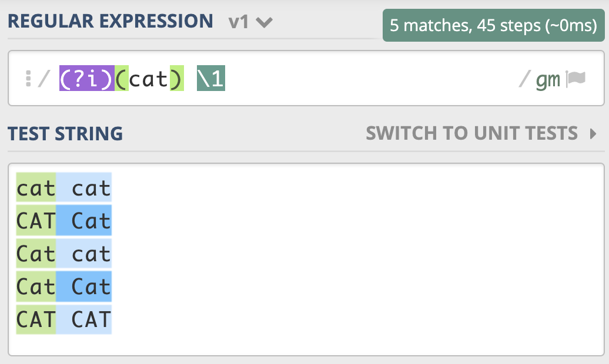Click the fourth line 'Cat Cat' match
Screen dimensions: 609x364
63,287
